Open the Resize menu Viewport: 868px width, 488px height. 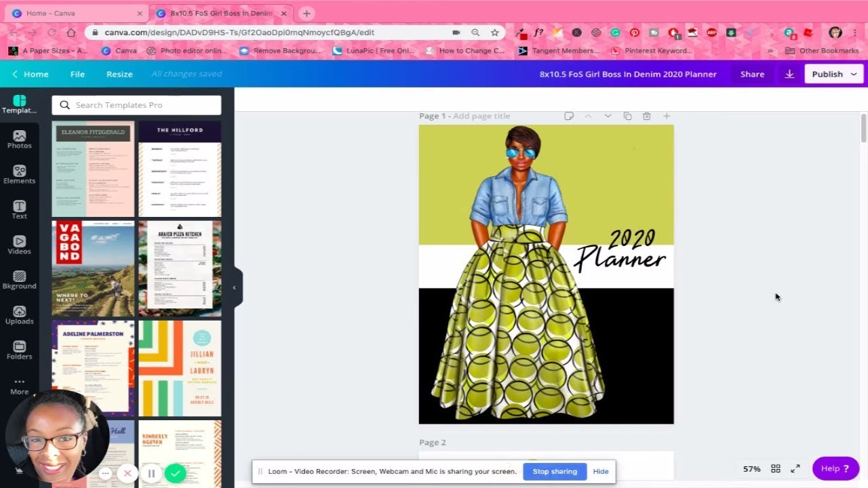(x=119, y=74)
